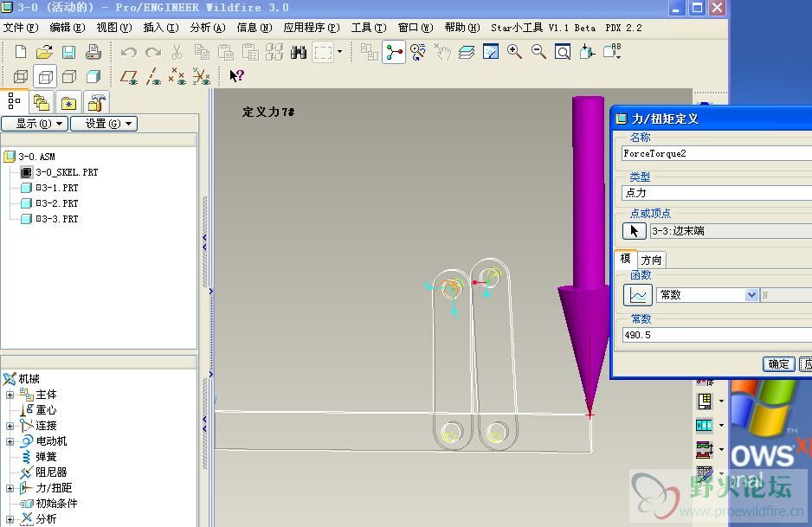Click the Print icon

pos(93,53)
